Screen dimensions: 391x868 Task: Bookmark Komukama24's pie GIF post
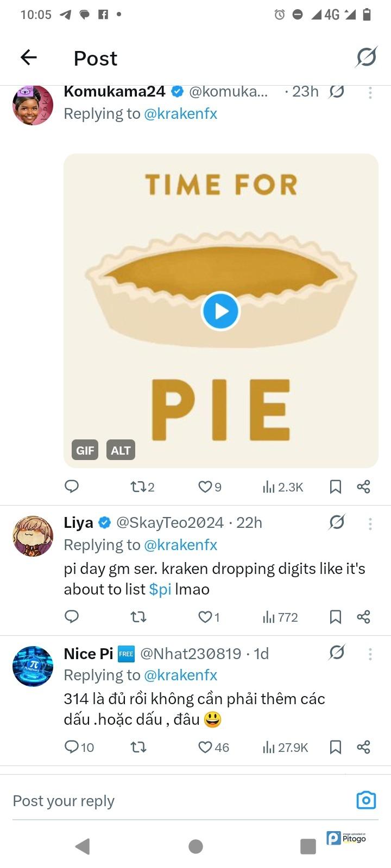(336, 487)
